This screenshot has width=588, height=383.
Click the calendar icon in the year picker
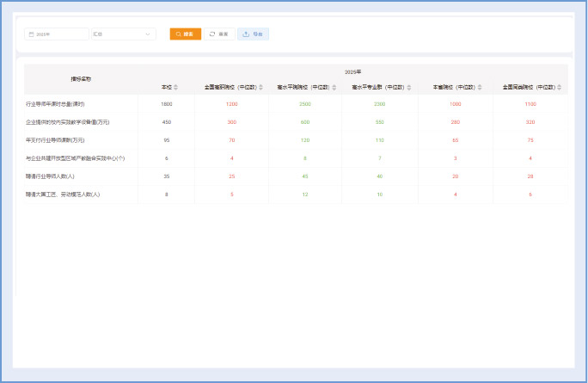point(32,34)
